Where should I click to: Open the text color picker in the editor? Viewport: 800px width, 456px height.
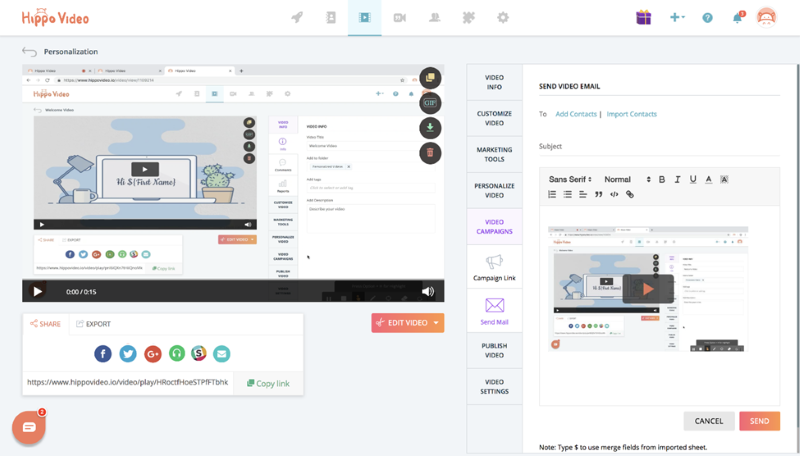pyautogui.click(x=709, y=180)
